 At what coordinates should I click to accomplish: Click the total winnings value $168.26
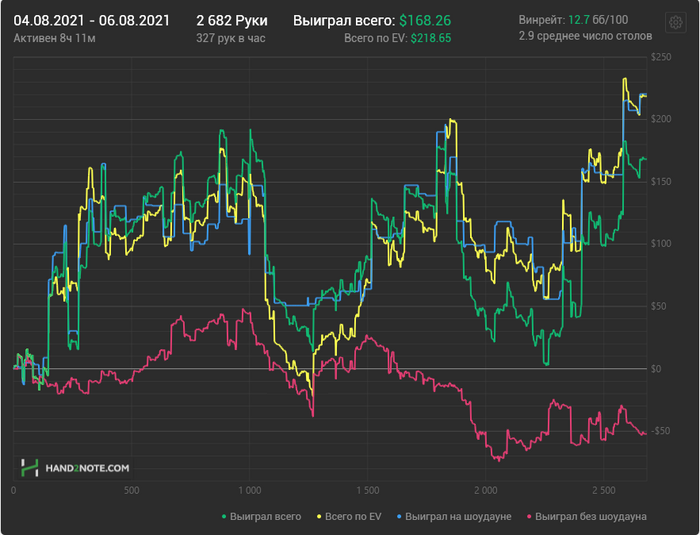(425, 21)
